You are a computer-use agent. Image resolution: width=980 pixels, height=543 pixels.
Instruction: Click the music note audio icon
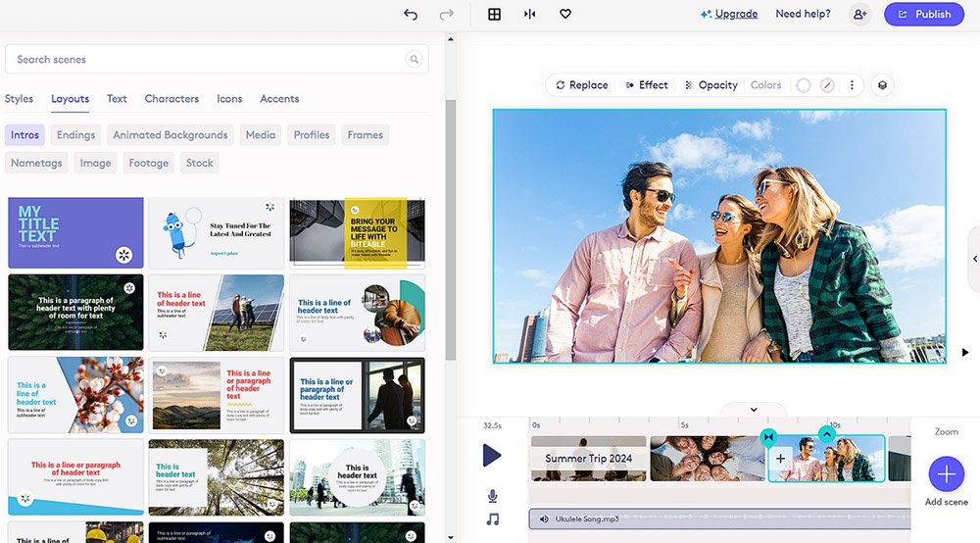click(493, 519)
